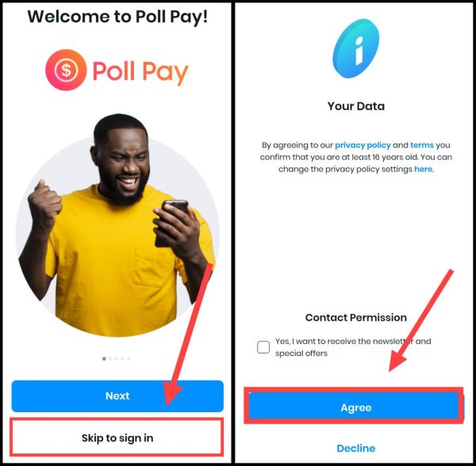
Task: Tap the blue info 'i' icon
Action: pos(355,48)
